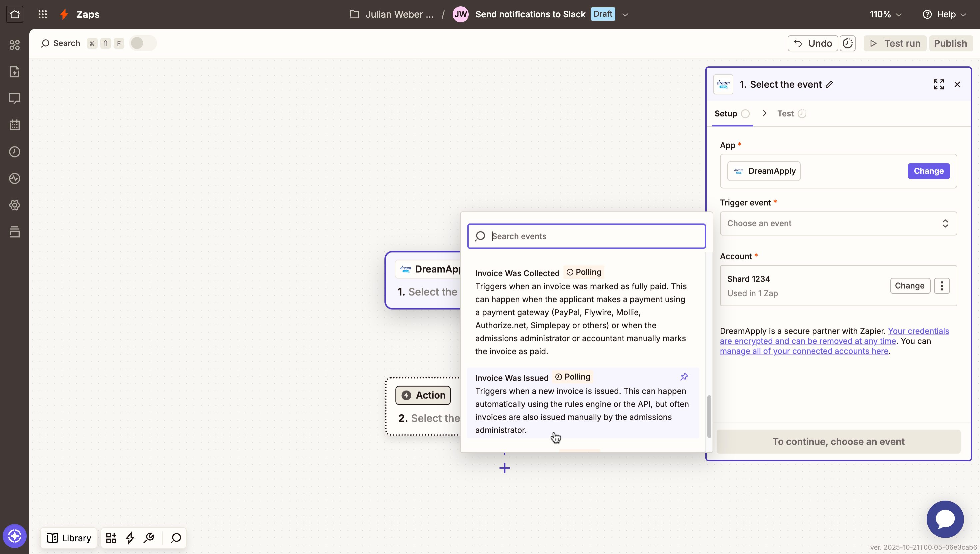Close the Select the event panel
980x554 pixels.
(957, 84)
